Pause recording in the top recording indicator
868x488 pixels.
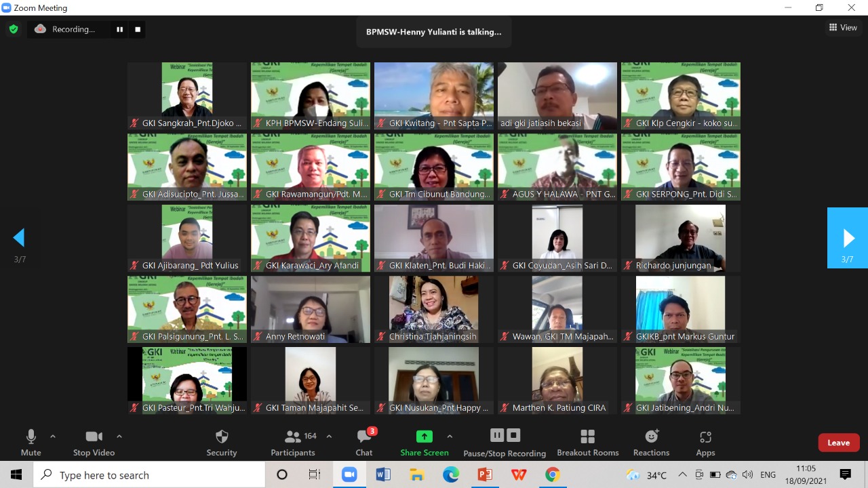120,29
